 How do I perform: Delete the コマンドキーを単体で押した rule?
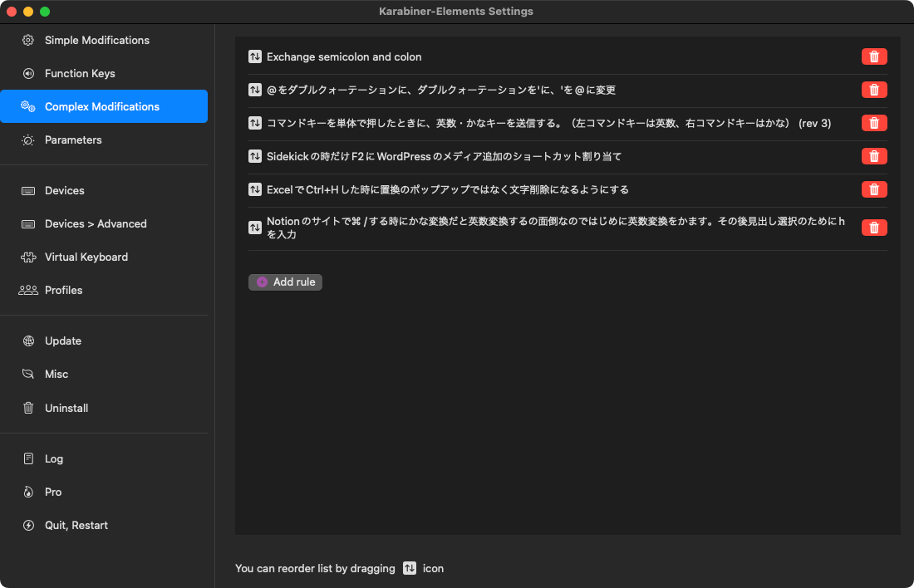click(x=874, y=123)
